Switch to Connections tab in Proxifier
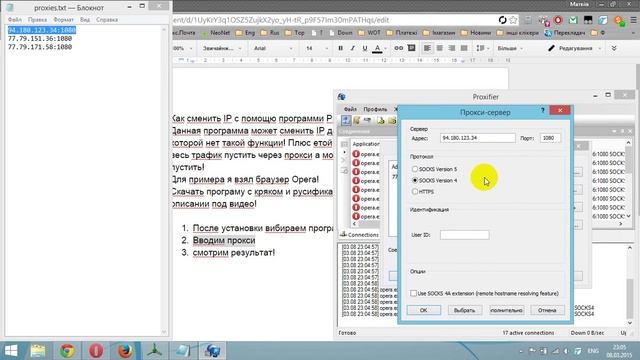Image resolution: width=640 pixels, height=360 pixels. (x=360, y=235)
